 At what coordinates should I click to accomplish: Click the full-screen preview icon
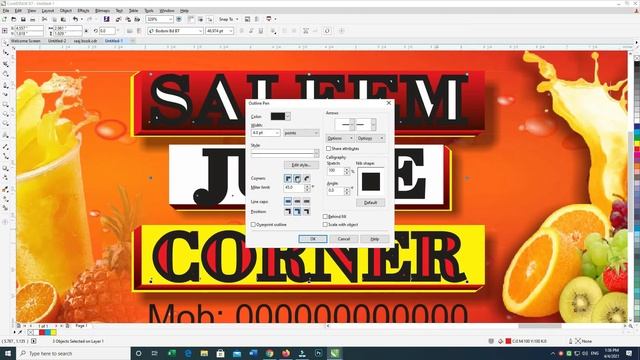pos(179,19)
